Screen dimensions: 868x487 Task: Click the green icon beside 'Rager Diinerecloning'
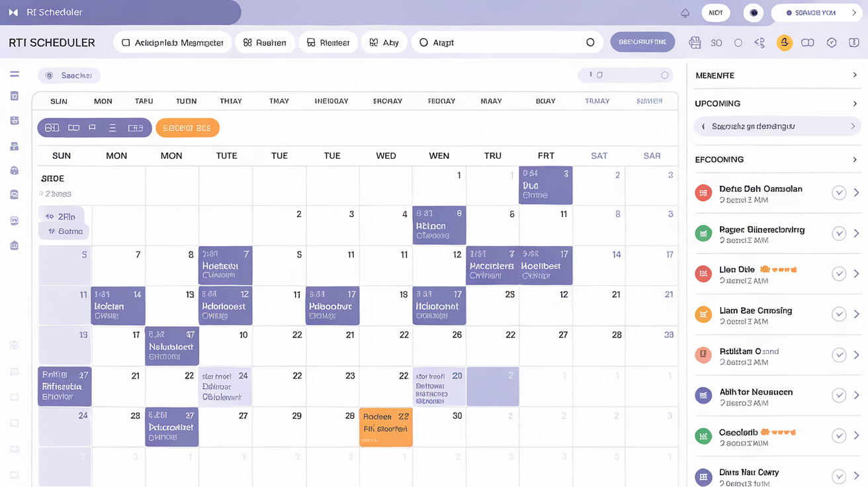click(703, 234)
